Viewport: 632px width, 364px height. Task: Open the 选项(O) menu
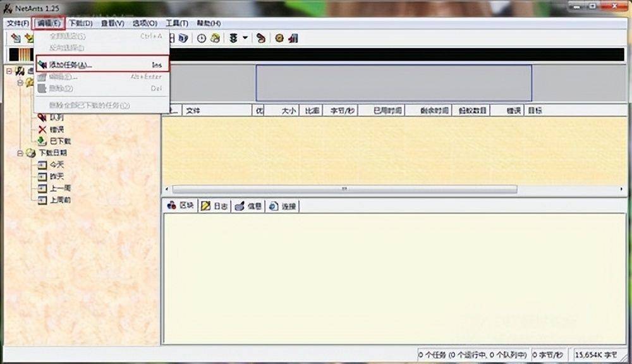click(145, 23)
